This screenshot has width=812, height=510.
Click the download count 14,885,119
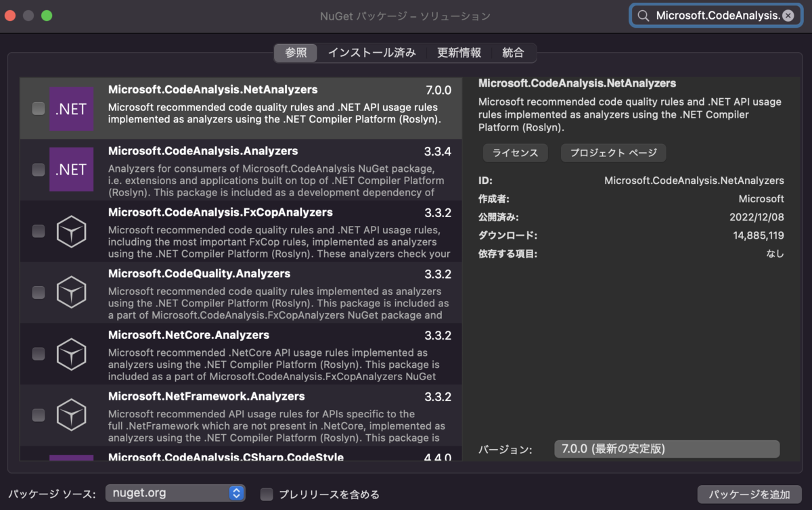(758, 235)
